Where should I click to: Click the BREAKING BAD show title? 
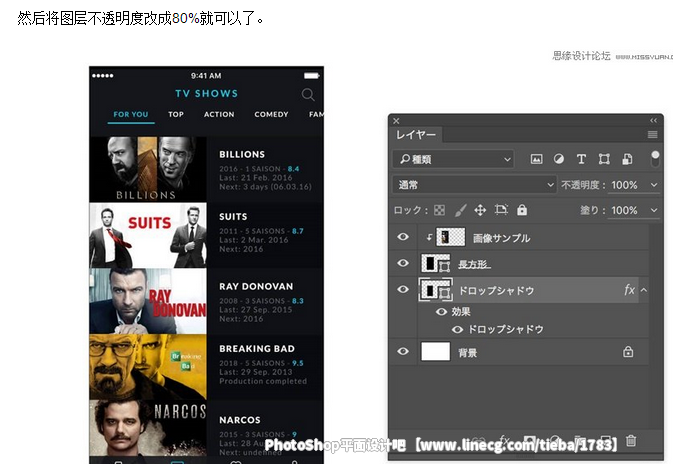[257, 349]
